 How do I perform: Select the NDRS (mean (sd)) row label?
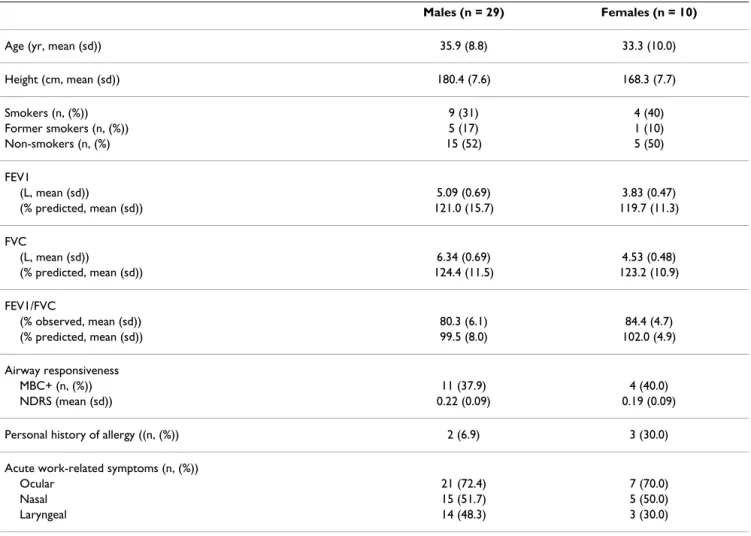coord(66,401)
